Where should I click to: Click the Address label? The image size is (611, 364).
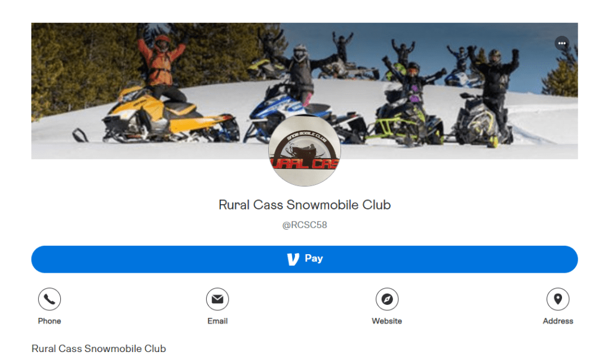(558, 321)
